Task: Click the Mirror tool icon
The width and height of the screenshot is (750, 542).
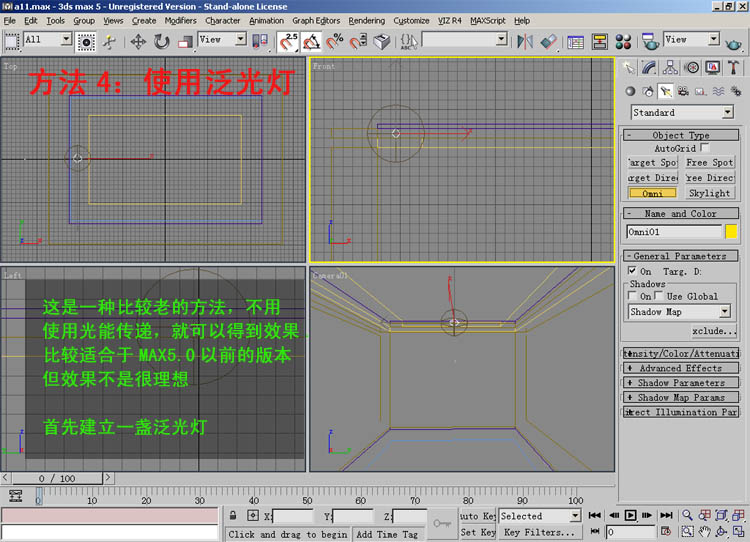Action: (523, 41)
